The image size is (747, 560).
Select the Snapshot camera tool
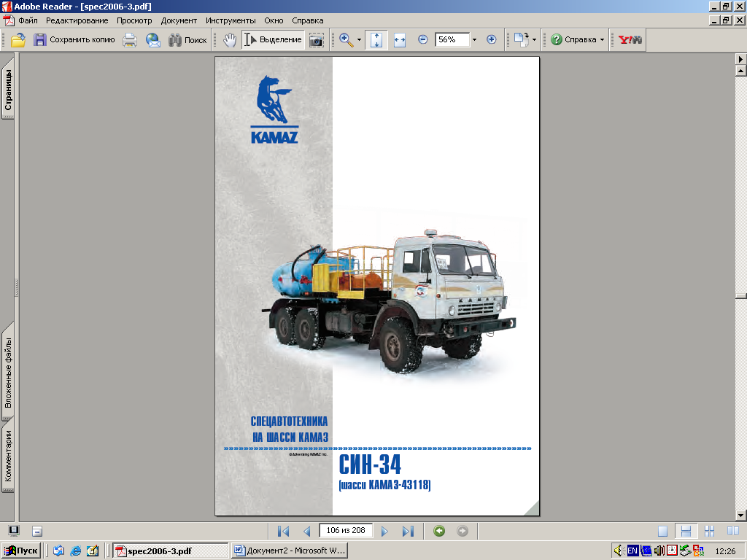coord(316,39)
